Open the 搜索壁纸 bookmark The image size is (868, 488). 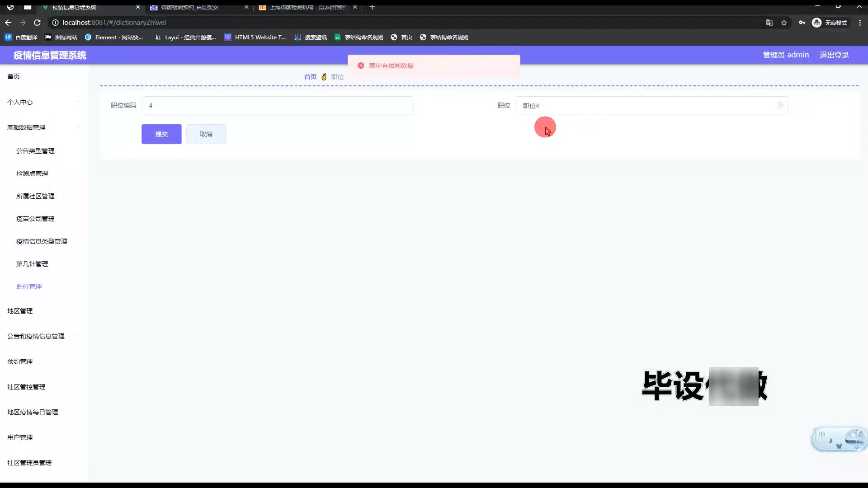[x=311, y=37]
